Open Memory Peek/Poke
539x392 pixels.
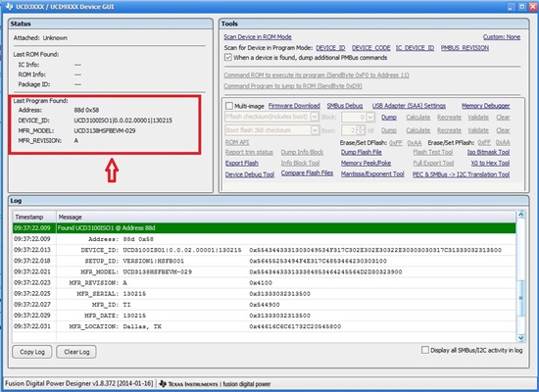366,163
